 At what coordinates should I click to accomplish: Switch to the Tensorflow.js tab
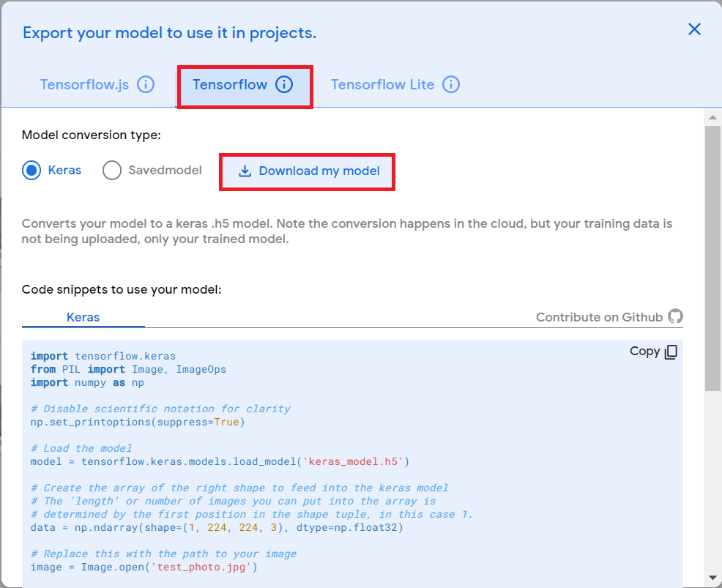point(84,85)
